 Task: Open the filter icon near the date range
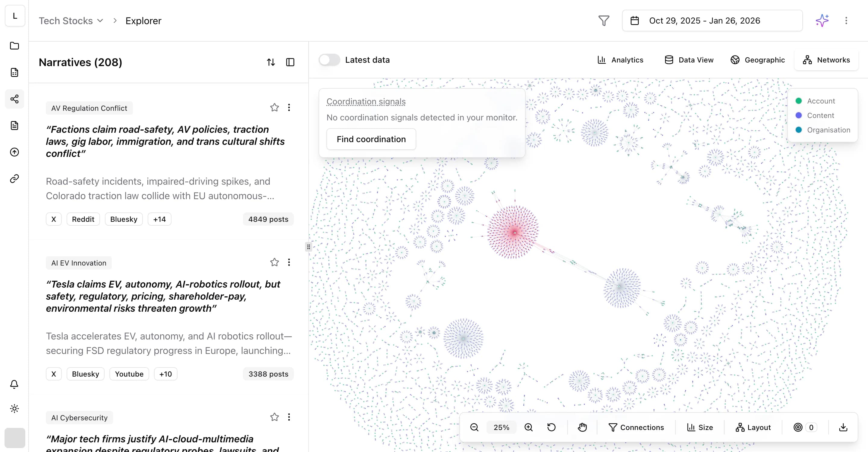[x=603, y=21]
